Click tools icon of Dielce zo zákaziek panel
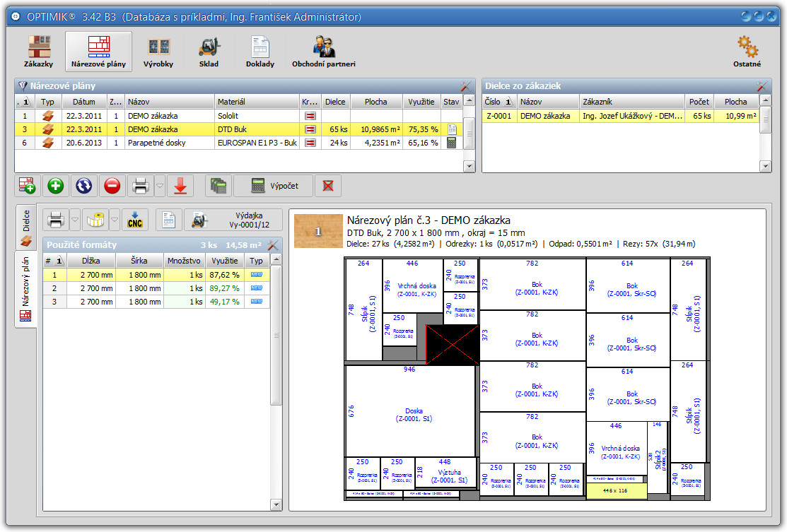 point(762,85)
